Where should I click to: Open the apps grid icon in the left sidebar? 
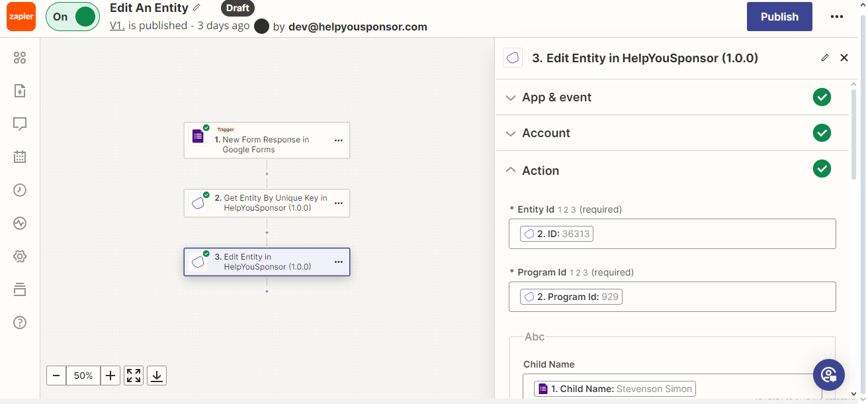tap(20, 58)
